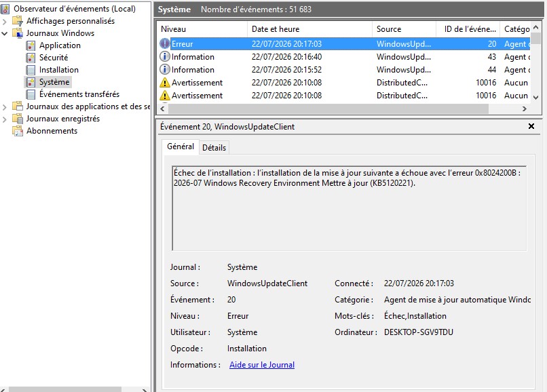Click the Journaux enregistrés folder icon

18,119
